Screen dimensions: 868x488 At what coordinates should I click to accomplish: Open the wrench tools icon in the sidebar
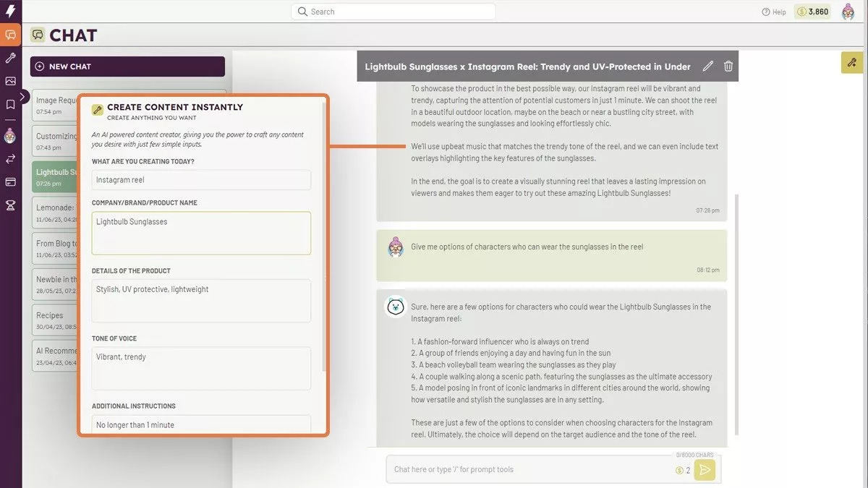[11, 58]
